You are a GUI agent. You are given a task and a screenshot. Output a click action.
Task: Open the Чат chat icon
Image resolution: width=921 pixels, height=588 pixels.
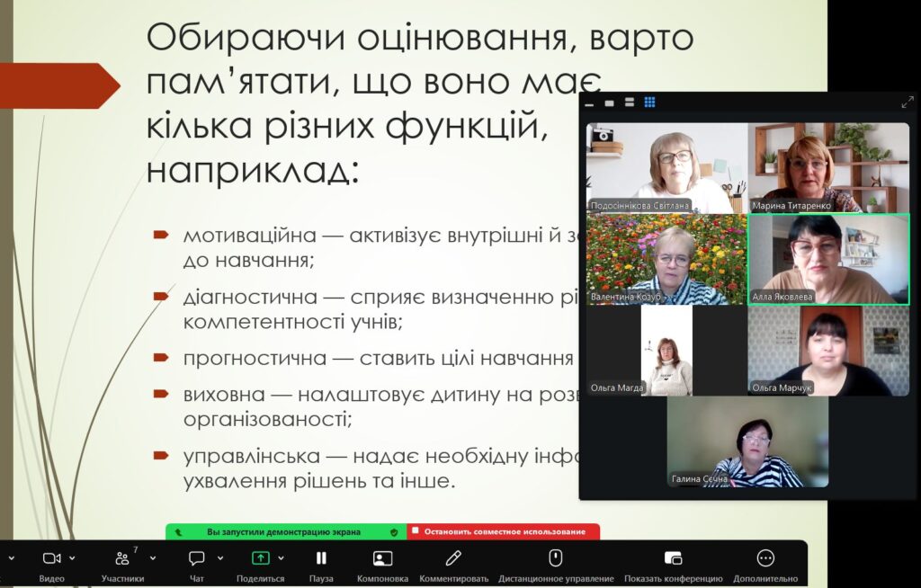coord(196,558)
